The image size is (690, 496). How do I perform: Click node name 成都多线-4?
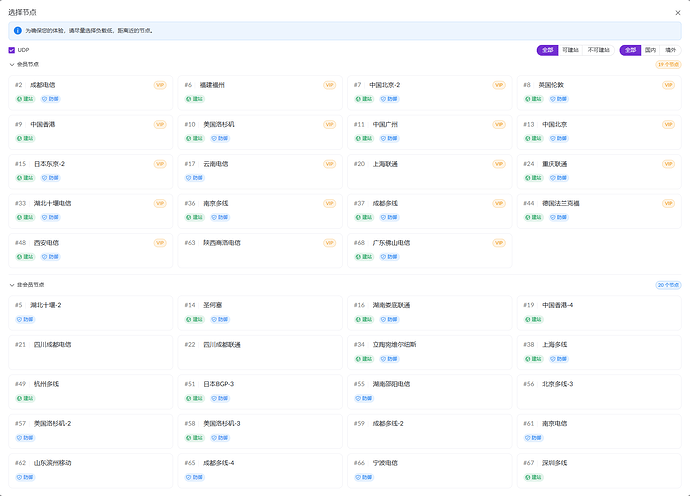[219, 463]
